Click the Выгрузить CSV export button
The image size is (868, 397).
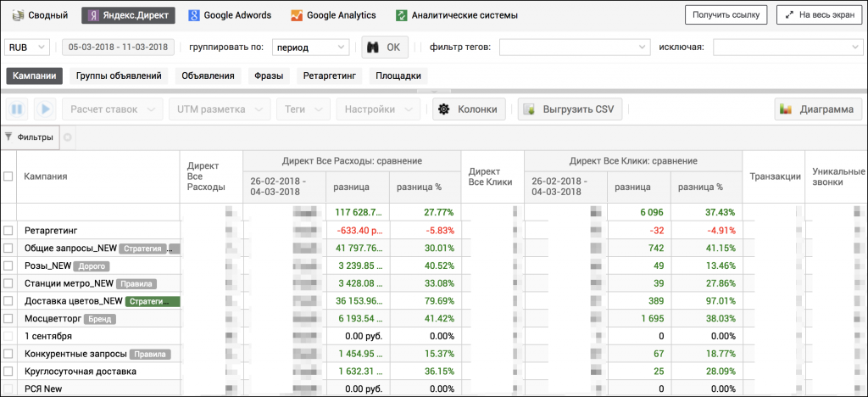(570, 109)
